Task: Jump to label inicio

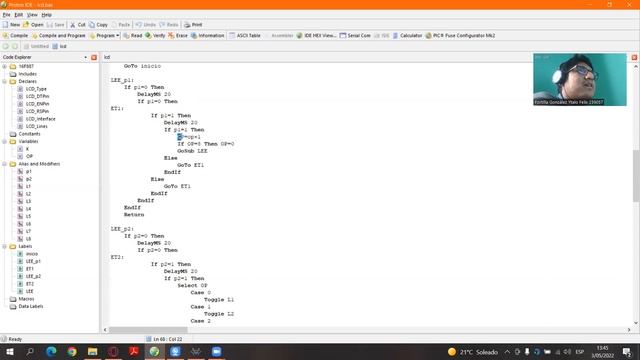Action: coord(31,254)
